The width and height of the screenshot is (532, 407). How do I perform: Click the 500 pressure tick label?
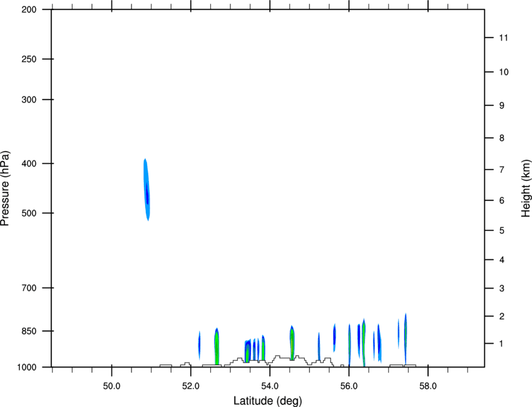(x=29, y=213)
